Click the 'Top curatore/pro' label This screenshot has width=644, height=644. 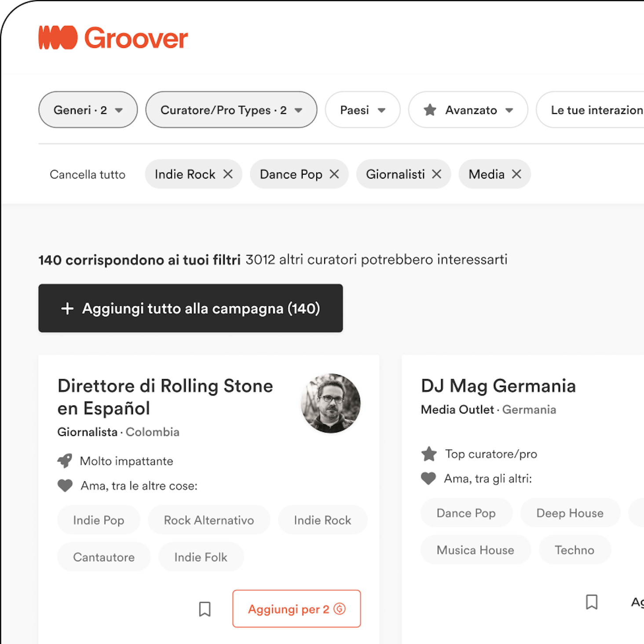[491, 454]
